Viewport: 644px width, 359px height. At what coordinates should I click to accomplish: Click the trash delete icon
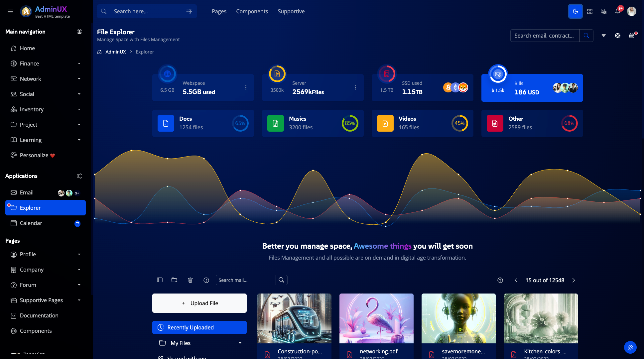(190, 280)
